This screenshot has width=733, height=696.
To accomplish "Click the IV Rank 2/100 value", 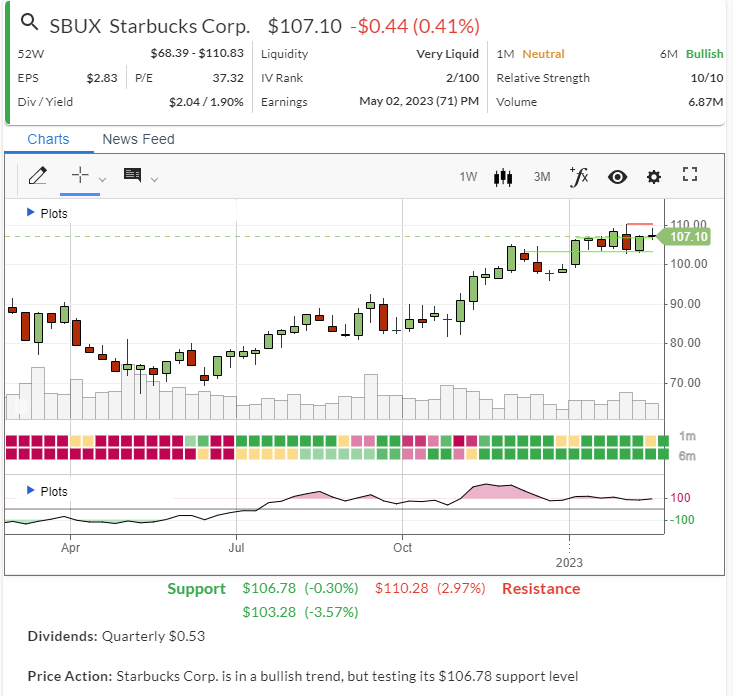I will [x=462, y=78].
